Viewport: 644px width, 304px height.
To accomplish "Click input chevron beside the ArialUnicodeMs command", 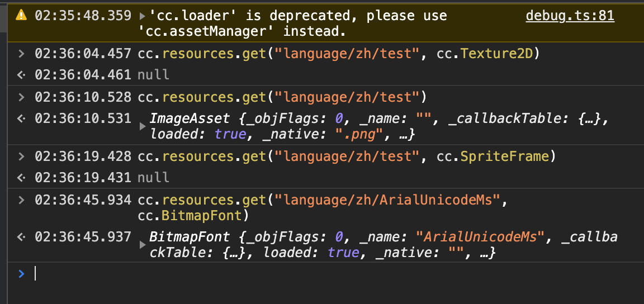I will (21, 199).
